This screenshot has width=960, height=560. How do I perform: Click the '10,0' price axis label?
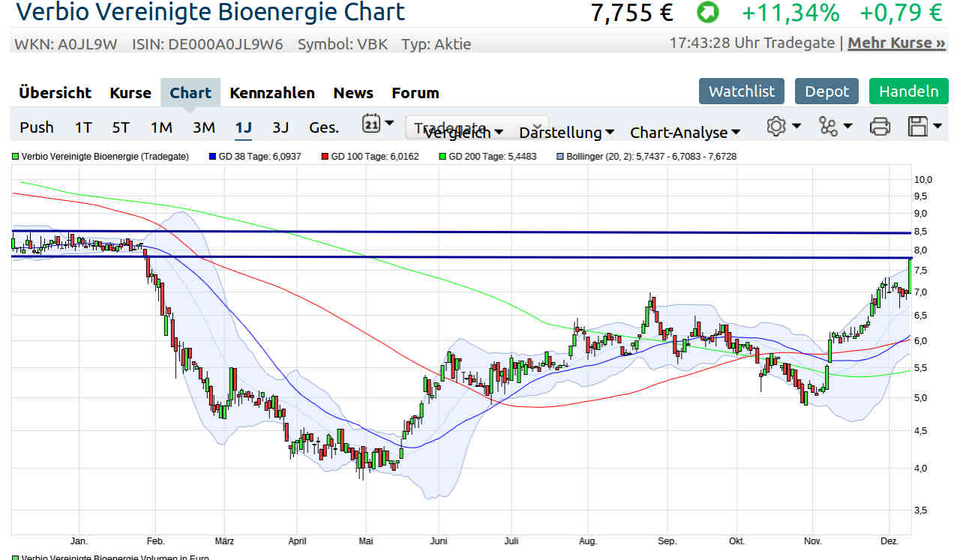(923, 180)
